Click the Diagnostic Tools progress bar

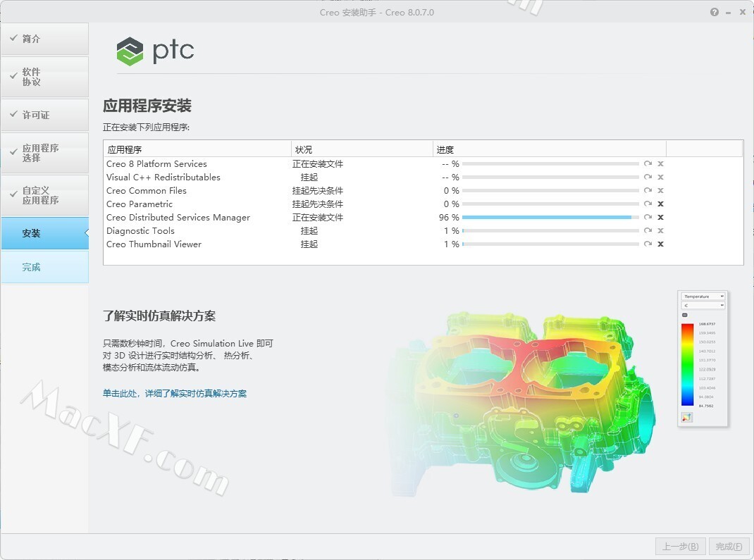[550, 231]
